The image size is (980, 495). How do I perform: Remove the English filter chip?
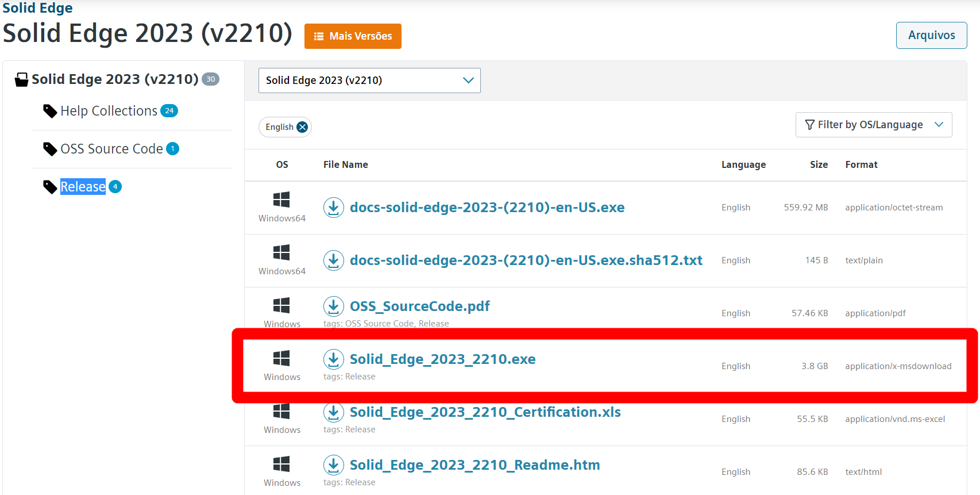click(302, 127)
